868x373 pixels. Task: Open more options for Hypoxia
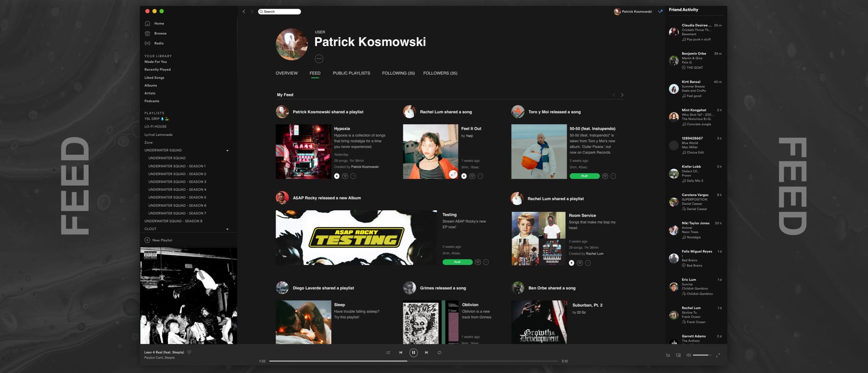click(353, 176)
